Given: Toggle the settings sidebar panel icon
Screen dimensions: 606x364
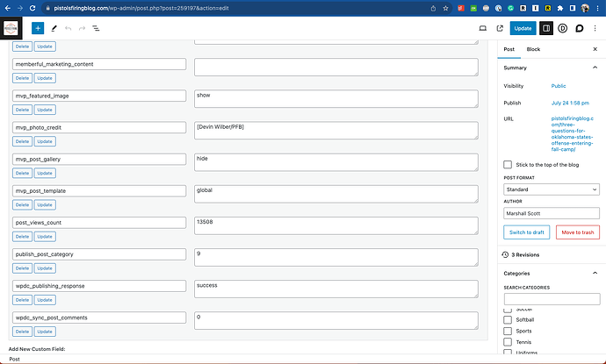Looking at the screenshot, I should point(546,28).
